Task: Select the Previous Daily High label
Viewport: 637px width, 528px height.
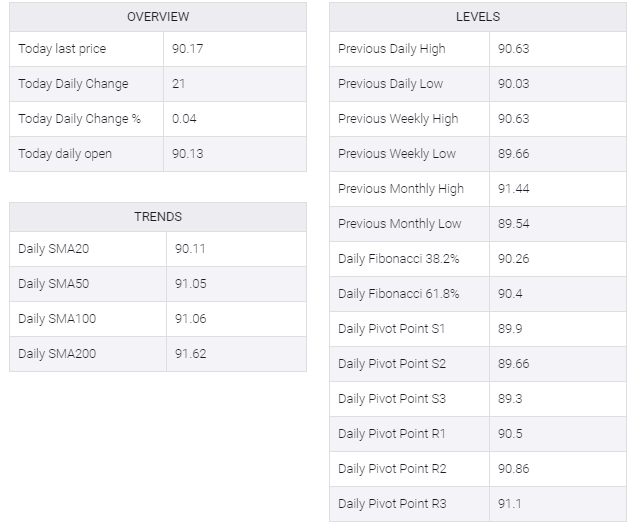Action: pos(392,49)
